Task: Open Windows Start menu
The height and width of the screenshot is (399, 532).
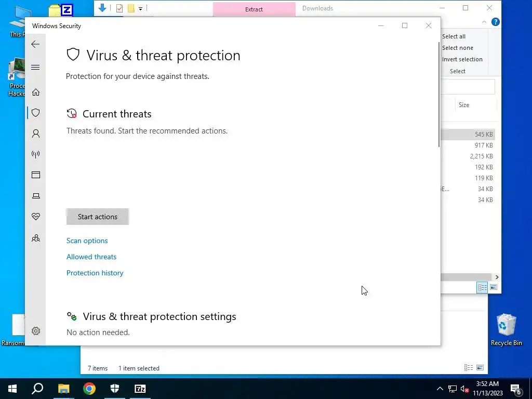Action: pos(12,389)
